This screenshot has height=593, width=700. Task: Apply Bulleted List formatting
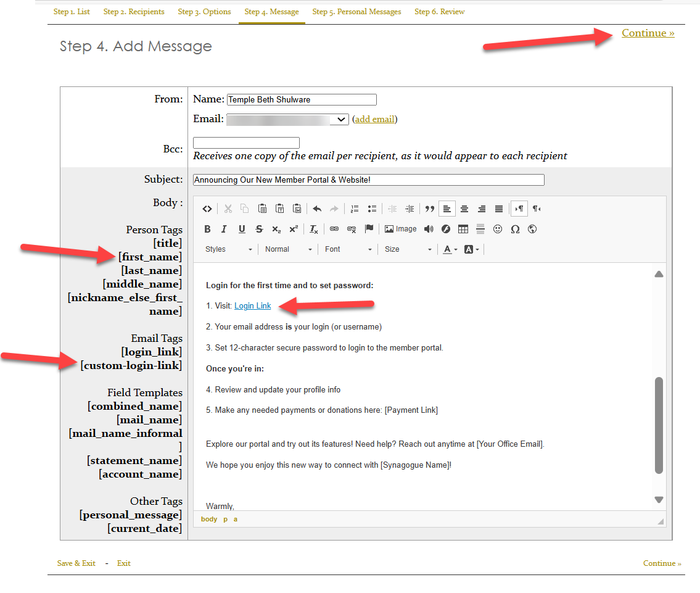coord(373,209)
